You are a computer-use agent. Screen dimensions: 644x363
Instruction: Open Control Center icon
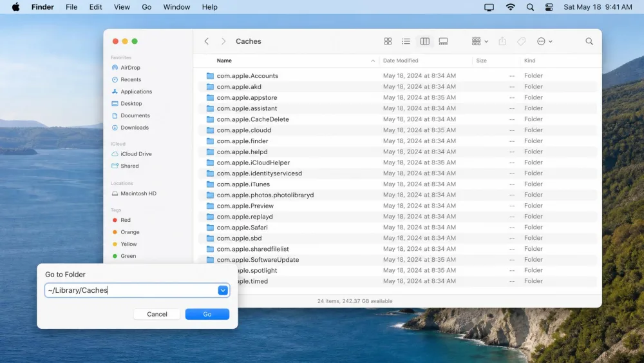point(549,7)
